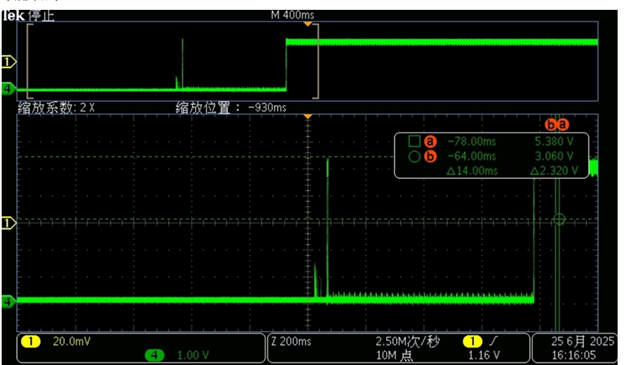Click the orange b label in cursor readout

coord(430,156)
